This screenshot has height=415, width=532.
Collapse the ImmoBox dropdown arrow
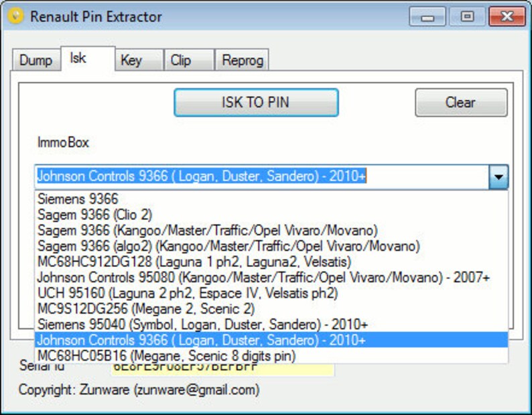pyautogui.click(x=498, y=176)
